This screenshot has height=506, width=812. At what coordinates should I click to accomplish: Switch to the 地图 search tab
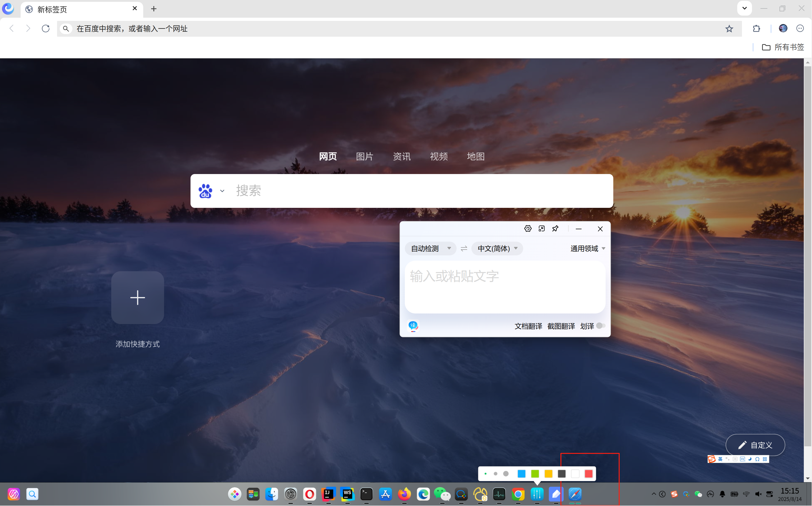click(x=476, y=156)
